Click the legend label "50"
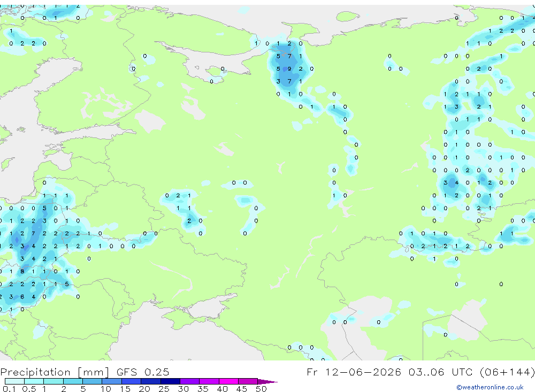 coord(261,389)
